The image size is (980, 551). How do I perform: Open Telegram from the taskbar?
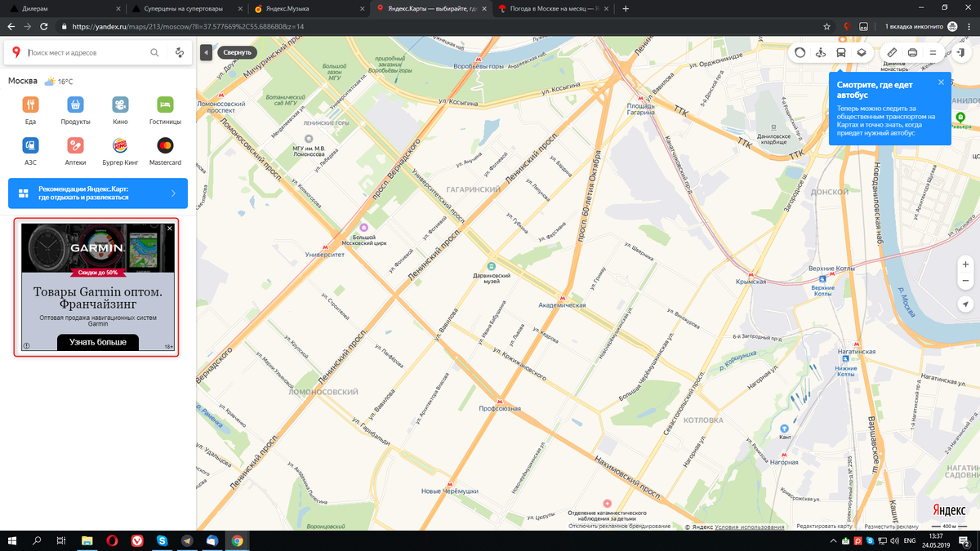[x=187, y=540]
